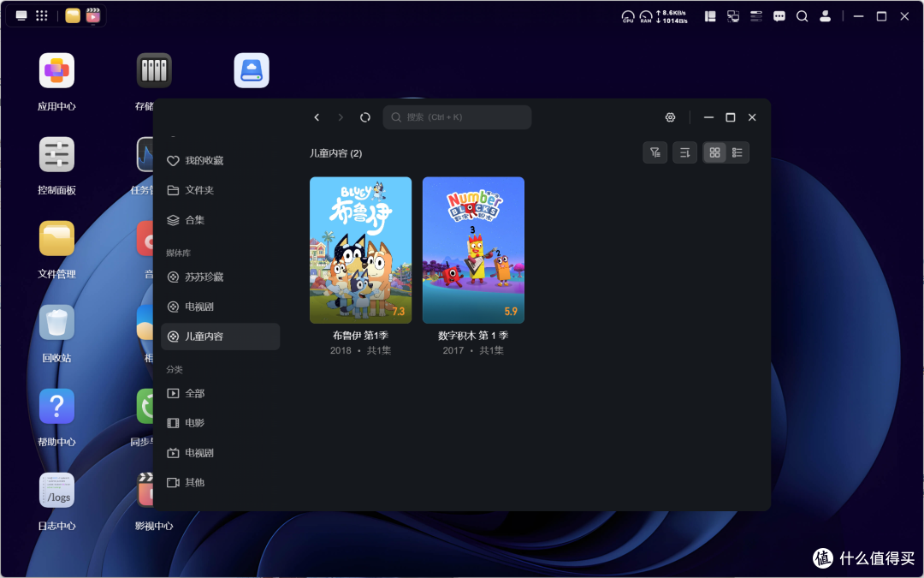The width and height of the screenshot is (924, 578).
Task: Open 合集 in the sidebar
Action: click(x=221, y=220)
